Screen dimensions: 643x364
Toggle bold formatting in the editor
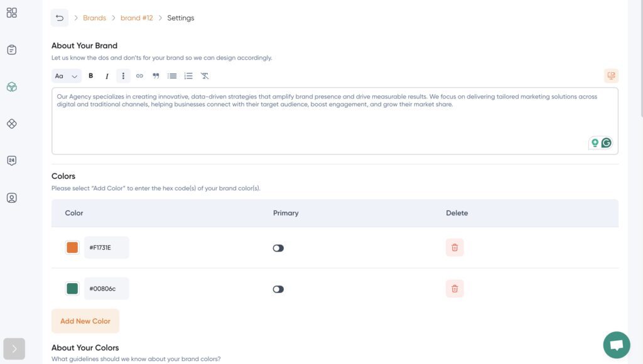pos(90,76)
